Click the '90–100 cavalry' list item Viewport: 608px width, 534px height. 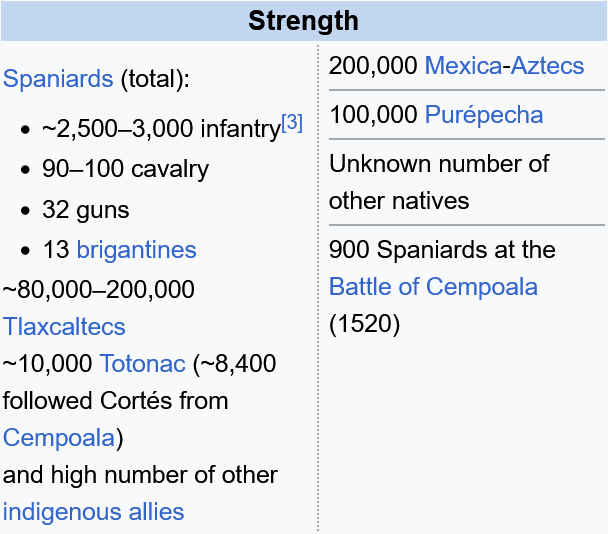tap(126, 169)
